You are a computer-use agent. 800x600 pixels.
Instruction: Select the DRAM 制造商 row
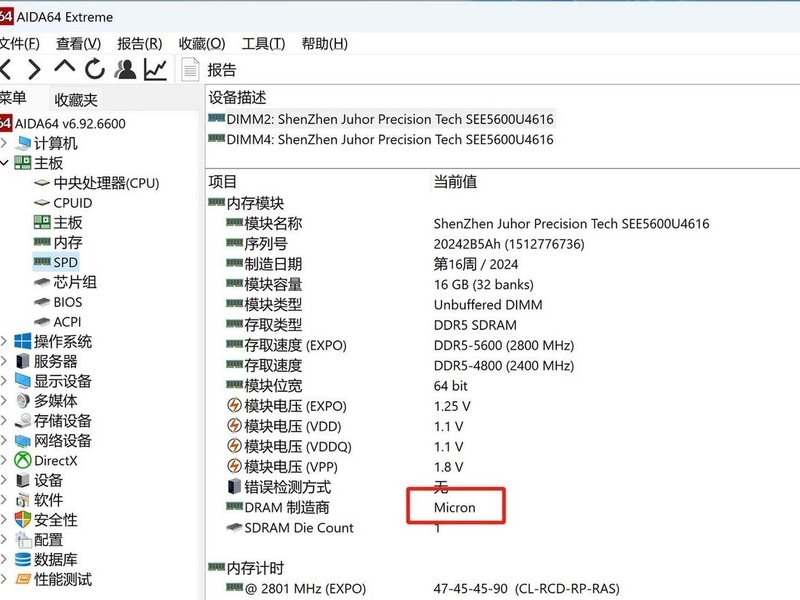point(351,507)
